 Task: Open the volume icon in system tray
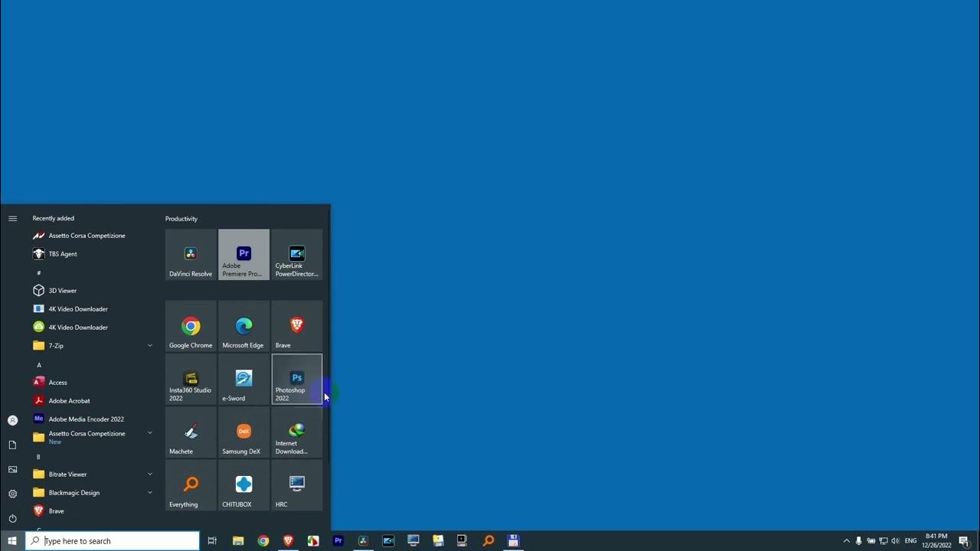(896, 541)
